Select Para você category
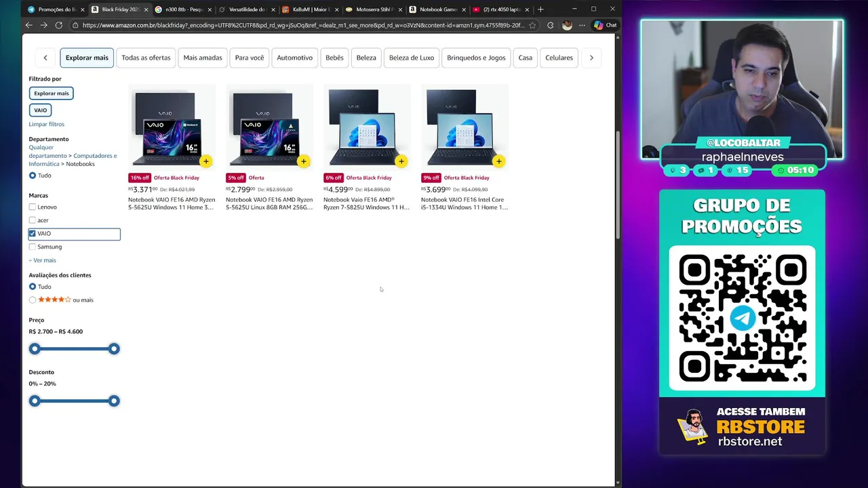This screenshot has height=488, width=868. (x=250, y=58)
